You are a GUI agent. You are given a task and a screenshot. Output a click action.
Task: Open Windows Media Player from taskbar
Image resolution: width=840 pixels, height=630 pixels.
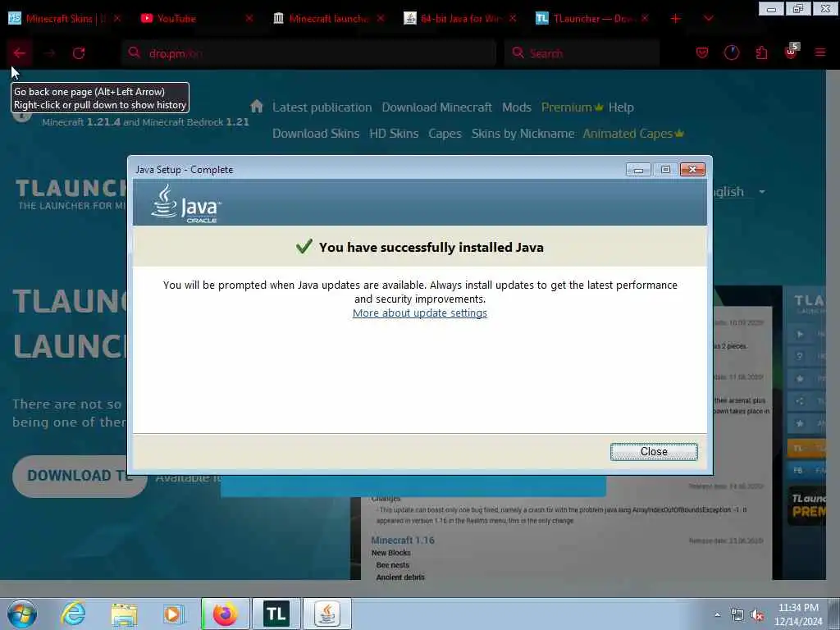174,614
